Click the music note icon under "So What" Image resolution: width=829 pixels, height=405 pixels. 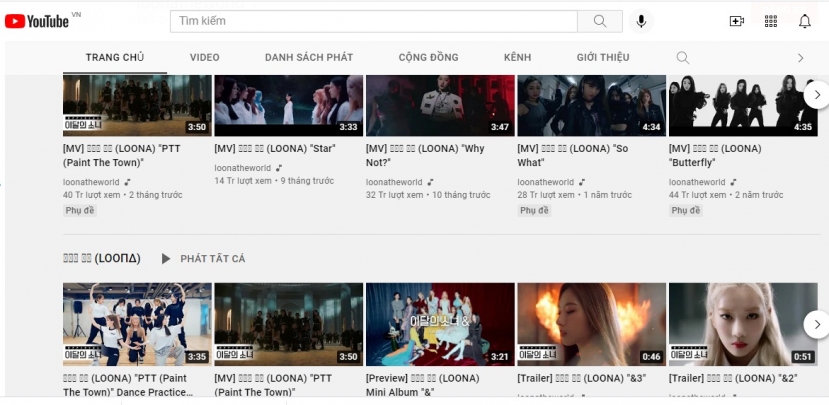582,182
